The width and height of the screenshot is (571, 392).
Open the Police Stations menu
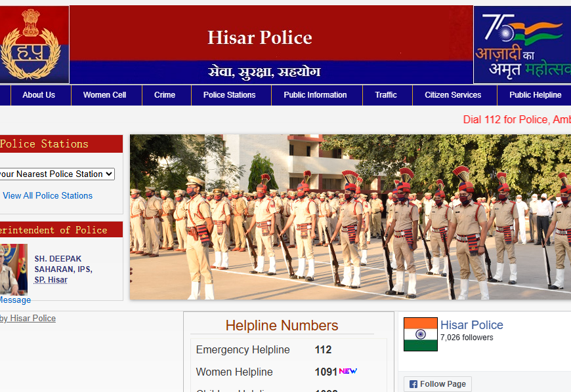(x=229, y=95)
